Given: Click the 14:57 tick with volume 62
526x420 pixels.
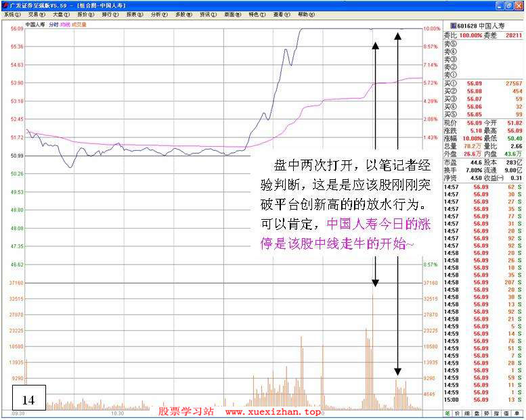Looking at the screenshot, I should point(483,187).
